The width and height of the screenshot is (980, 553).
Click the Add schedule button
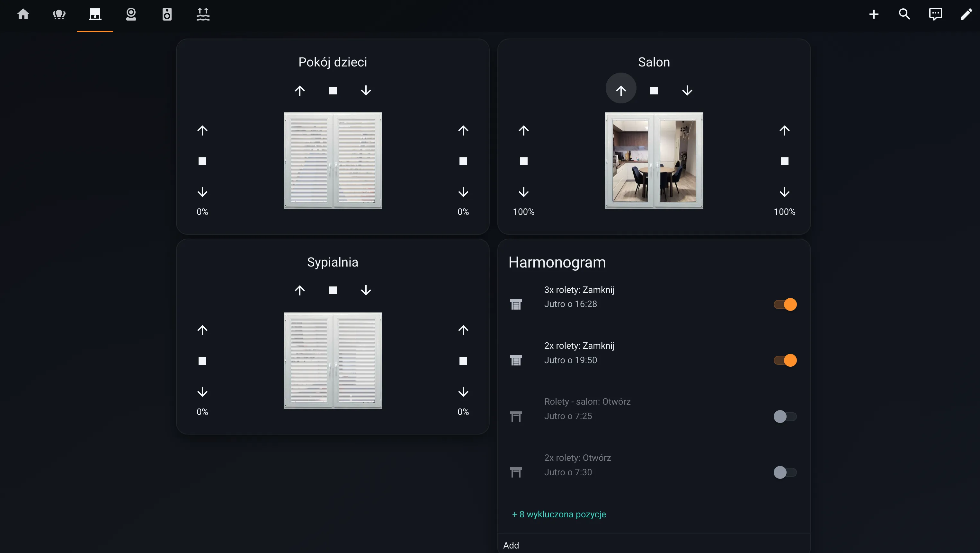point(511,545)
